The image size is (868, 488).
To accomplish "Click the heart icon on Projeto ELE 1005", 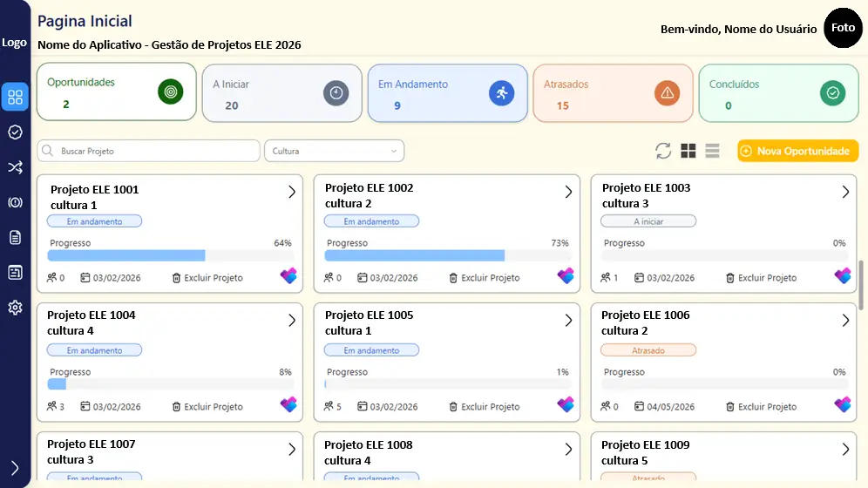I will pyautogui.click(x=566, y=404).
